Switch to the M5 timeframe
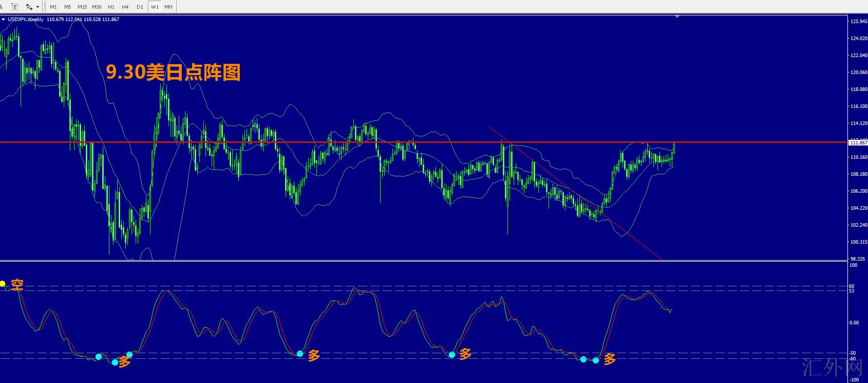Screen dimensions: 868x383 tap(68, 7)
